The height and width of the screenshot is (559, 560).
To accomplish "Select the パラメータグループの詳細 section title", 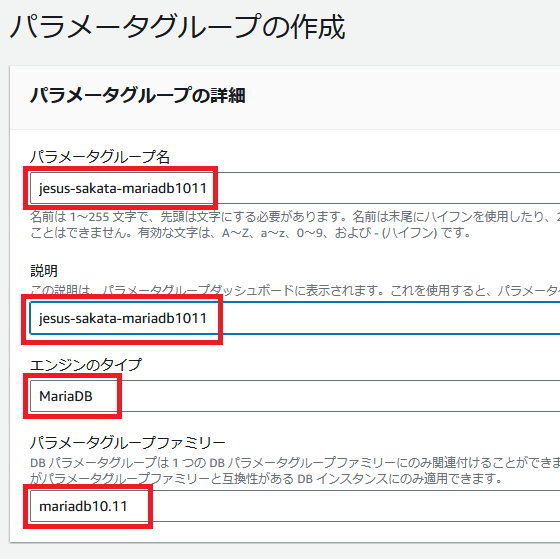I will [x=138, y=95].
